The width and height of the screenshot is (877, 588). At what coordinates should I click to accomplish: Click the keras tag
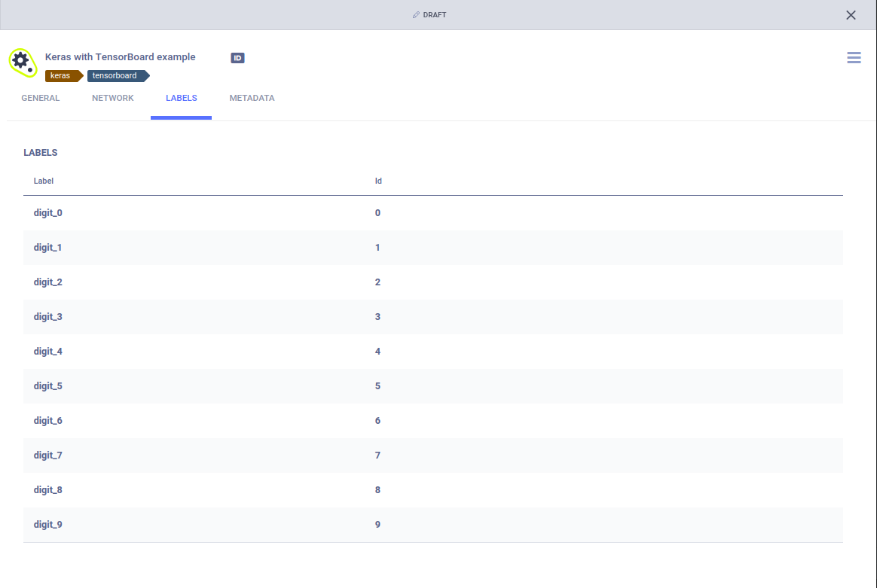[x=61, y=75]
